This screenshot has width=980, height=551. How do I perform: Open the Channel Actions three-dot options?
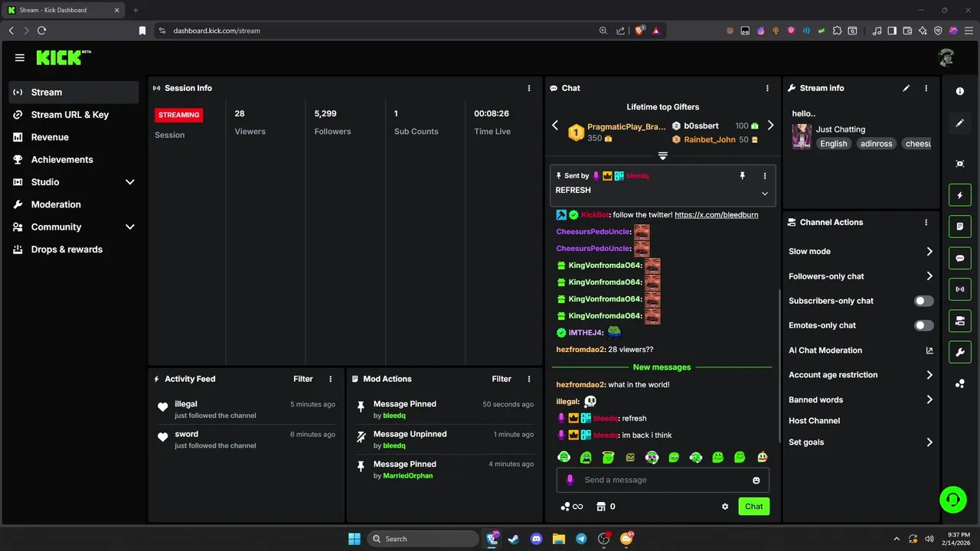[x=926, y=223]
